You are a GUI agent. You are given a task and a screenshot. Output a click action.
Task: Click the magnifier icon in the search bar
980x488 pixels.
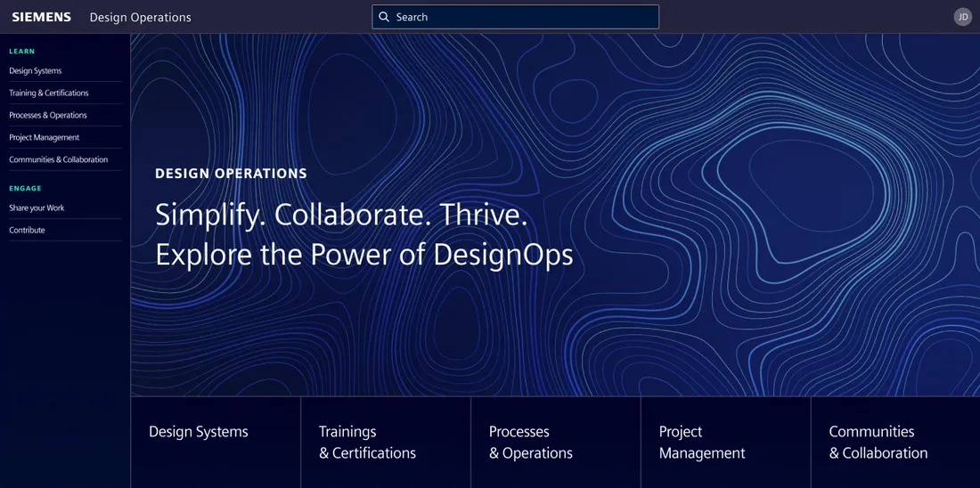click(x=384, y=17)
